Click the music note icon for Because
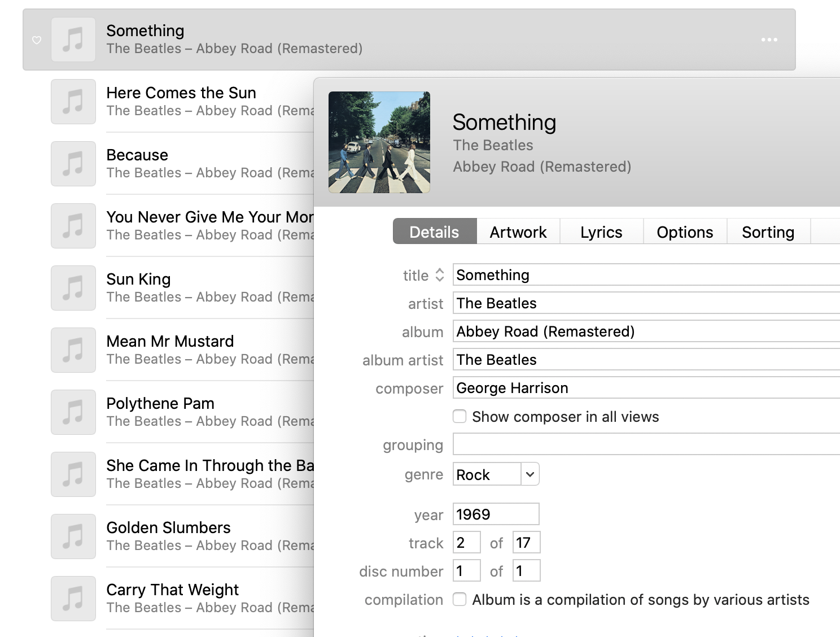 tap(73, 164)
